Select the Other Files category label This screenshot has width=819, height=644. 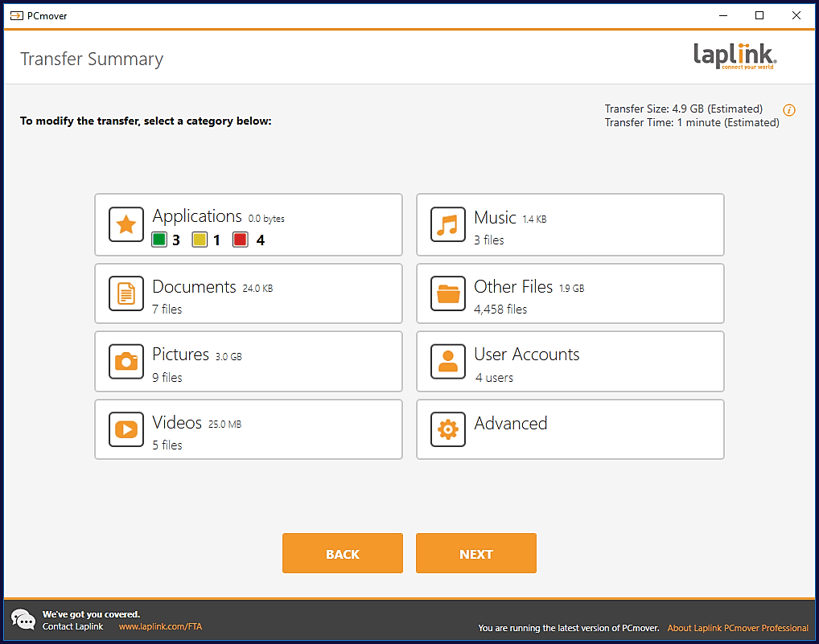click(x=513, y=286)
